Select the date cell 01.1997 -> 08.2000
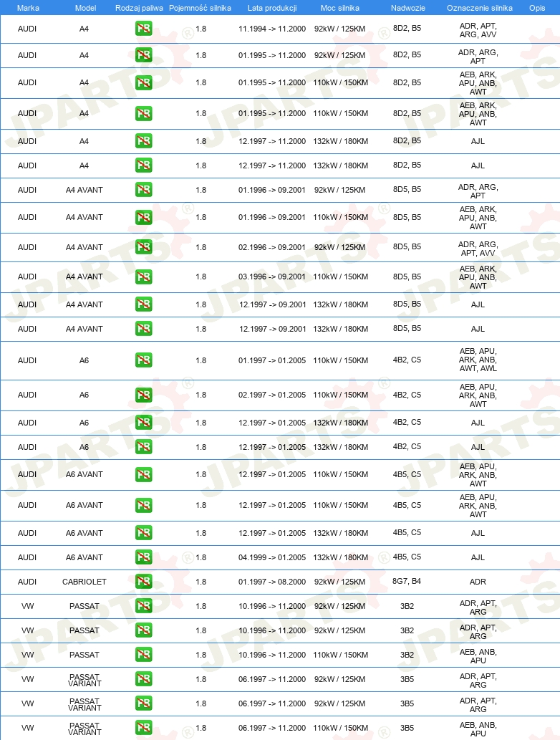 pyautogui.click(x=272, y=582)
